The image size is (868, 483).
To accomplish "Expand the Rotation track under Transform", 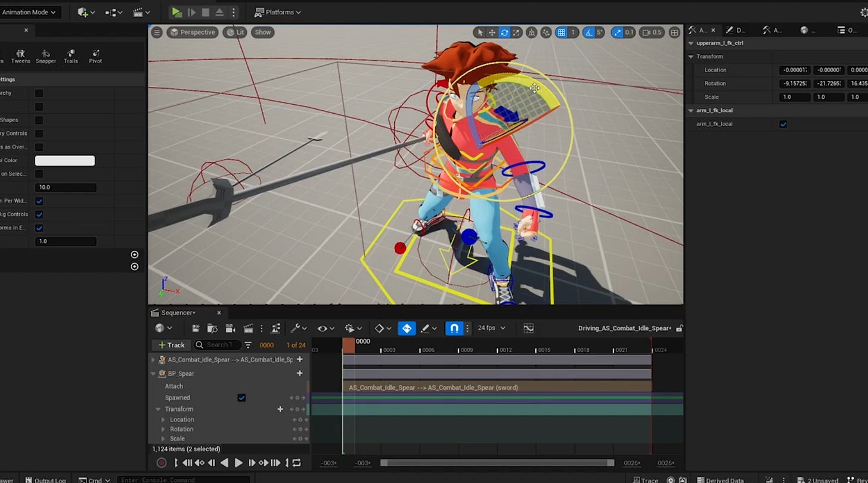I will 163,429.
